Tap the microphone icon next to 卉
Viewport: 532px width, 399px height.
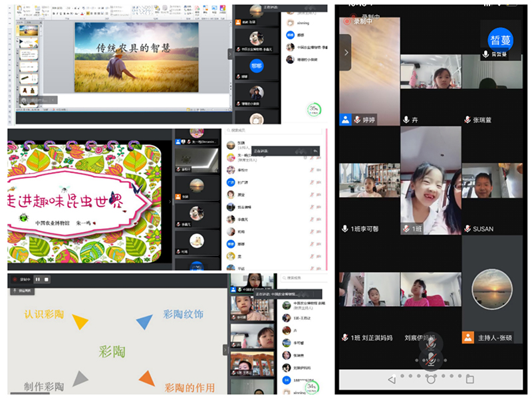tap(406, 120)
